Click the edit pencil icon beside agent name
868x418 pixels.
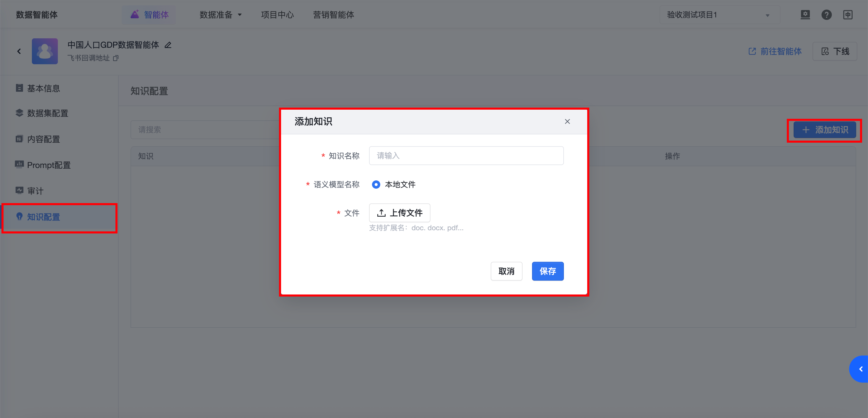click(168, 45)
